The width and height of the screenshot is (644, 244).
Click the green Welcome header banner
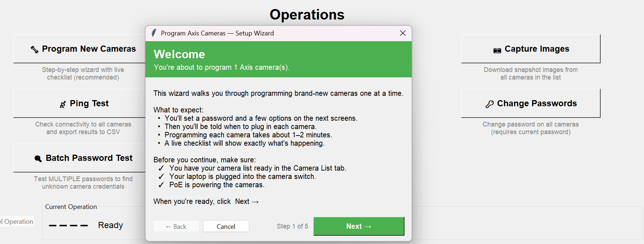[x=278, y=59]
